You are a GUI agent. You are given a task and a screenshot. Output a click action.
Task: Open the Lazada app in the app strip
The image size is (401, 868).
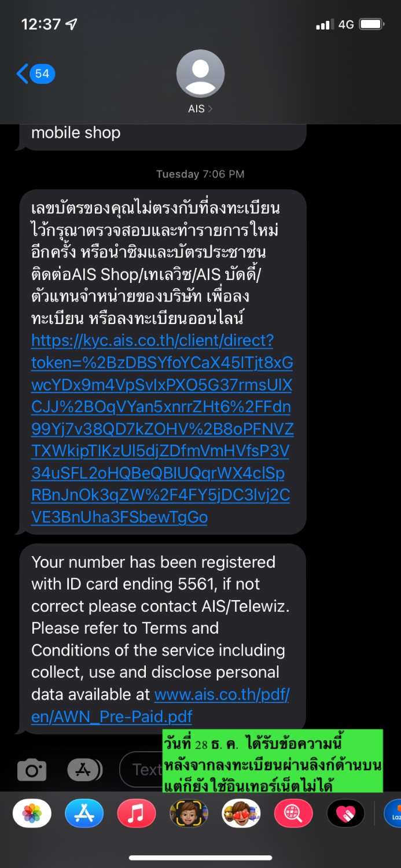click(393, 814)
